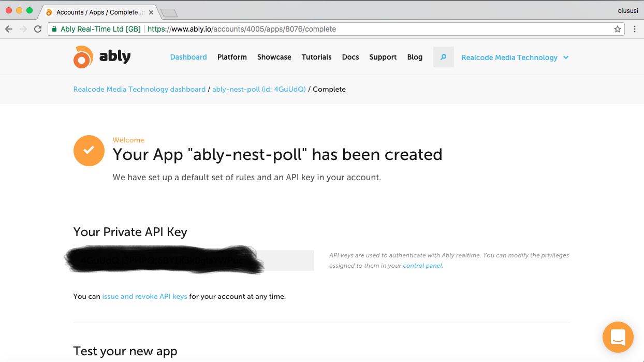The height and width of the screenshot is (362, 644).
Task: Click the 'Ably Real-Time Ltd [GB]' certificate label
Action: pos(100,29)
